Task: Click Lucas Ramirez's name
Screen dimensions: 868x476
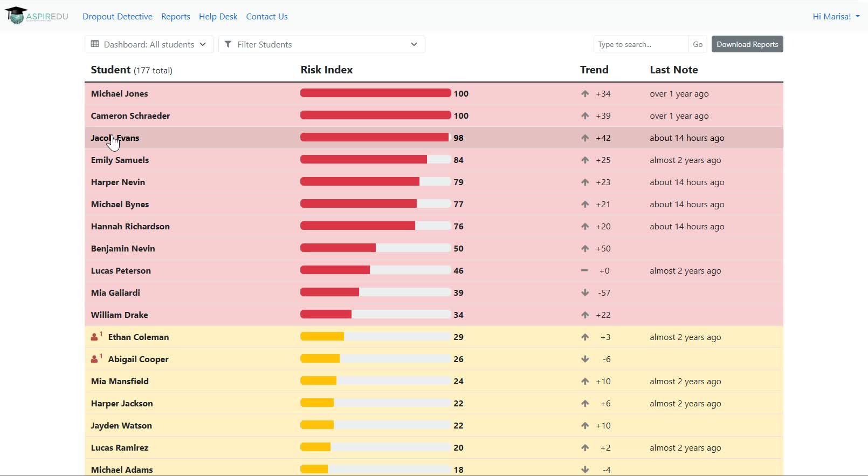Action: tap(120, 448)
